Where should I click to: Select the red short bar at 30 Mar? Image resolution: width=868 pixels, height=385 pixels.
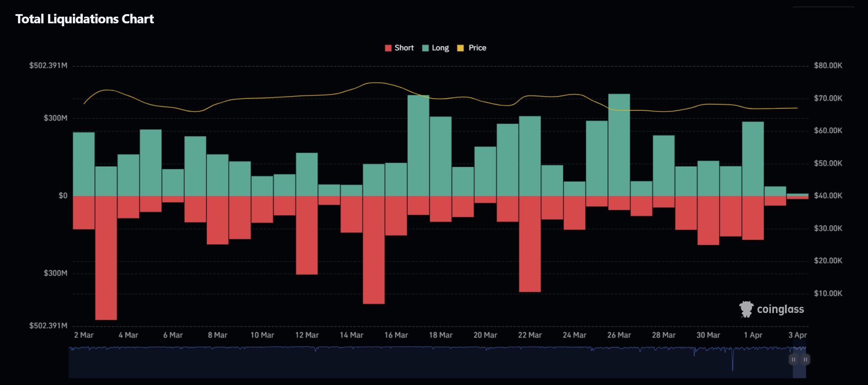click(x=708, y=220)
